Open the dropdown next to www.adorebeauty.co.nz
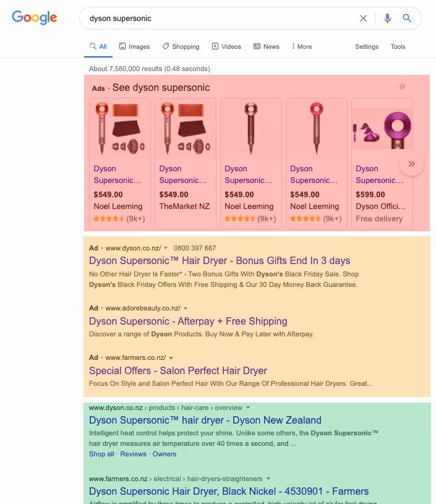This screenshot has height=504, width=436. (x=185, y=307)
